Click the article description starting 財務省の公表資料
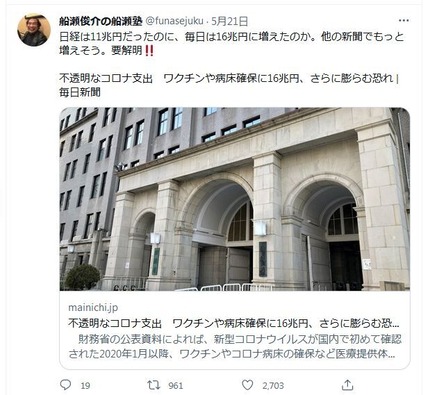Viewport: 430px width, 395px height. [x=235, y=347]
